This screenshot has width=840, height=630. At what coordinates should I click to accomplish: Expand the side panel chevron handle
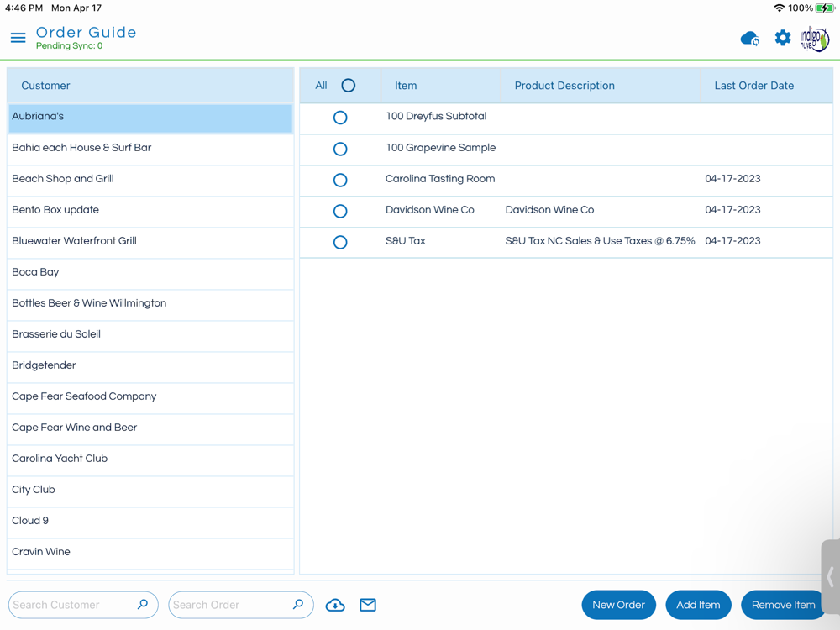pos(831,576)
